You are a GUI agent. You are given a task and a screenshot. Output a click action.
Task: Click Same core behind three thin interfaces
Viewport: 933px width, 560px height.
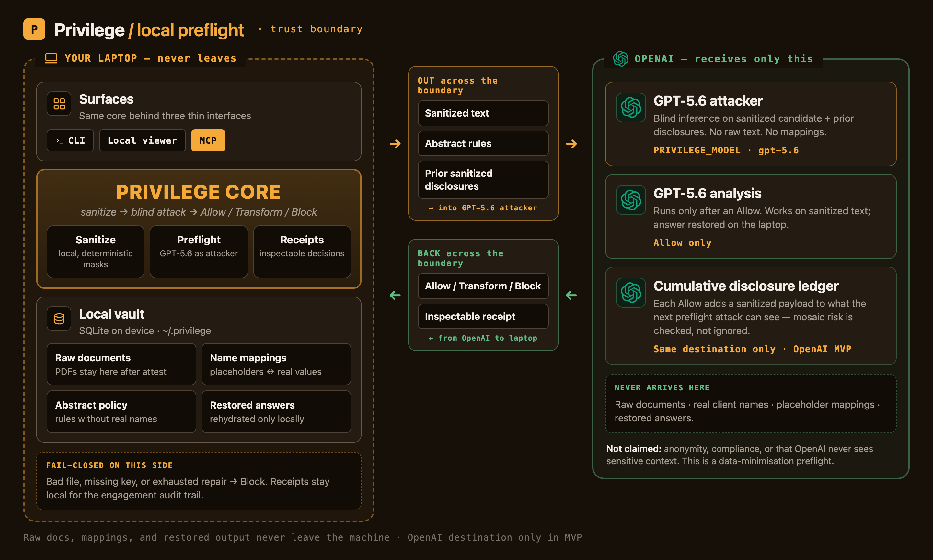coord(165,116)
